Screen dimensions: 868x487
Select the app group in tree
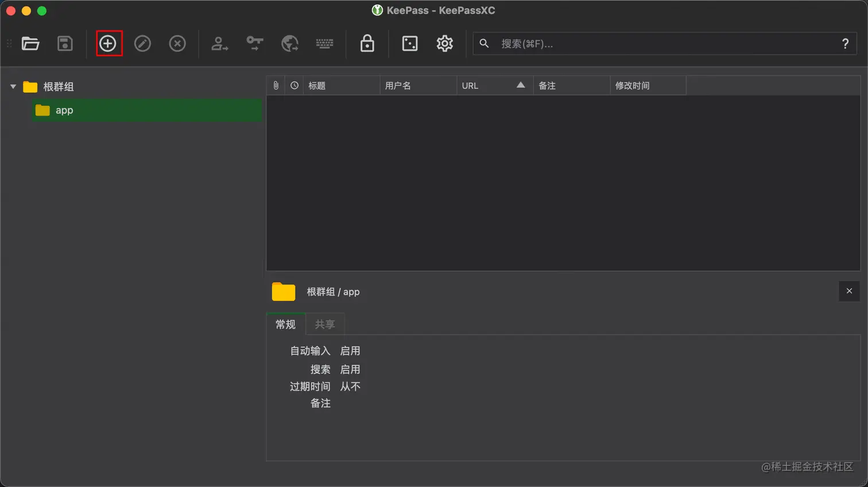pyautogui.click(x=147, y=110)
